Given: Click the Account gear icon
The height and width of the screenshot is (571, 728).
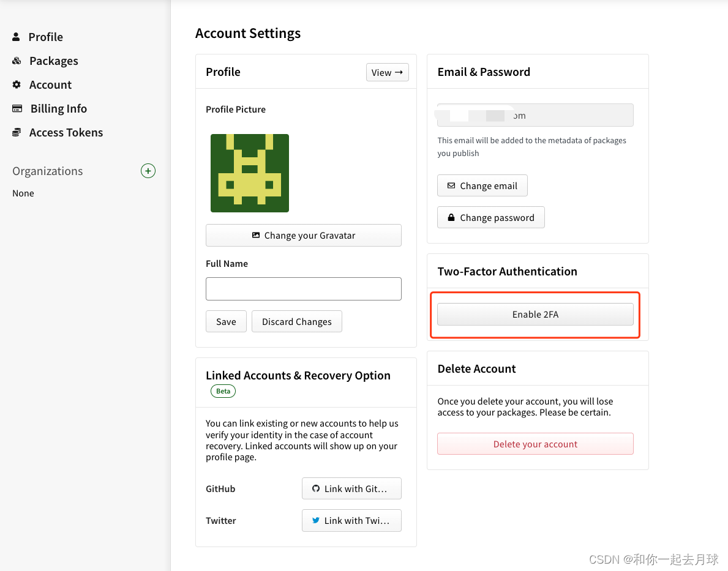Looking at the screenshot, I should coord(17,84).
